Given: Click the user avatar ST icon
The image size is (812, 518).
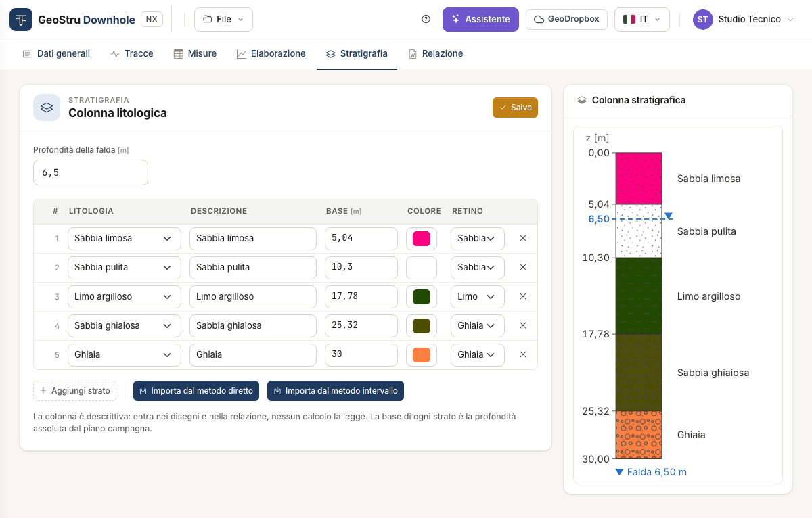Looking at the screenshot, I should (703, 20).
